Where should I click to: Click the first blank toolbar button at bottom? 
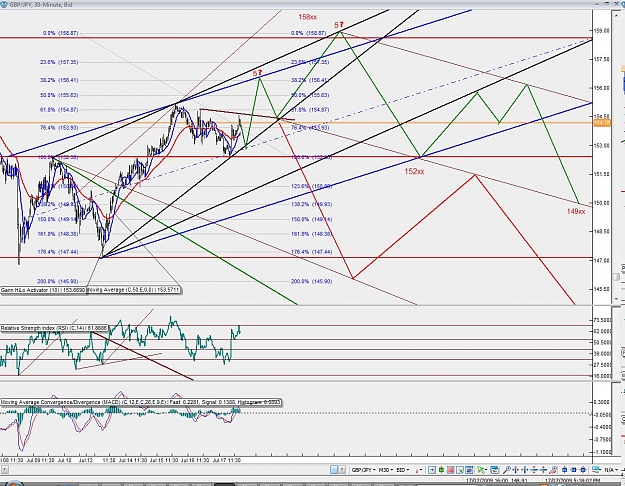[x=334, y=470]
